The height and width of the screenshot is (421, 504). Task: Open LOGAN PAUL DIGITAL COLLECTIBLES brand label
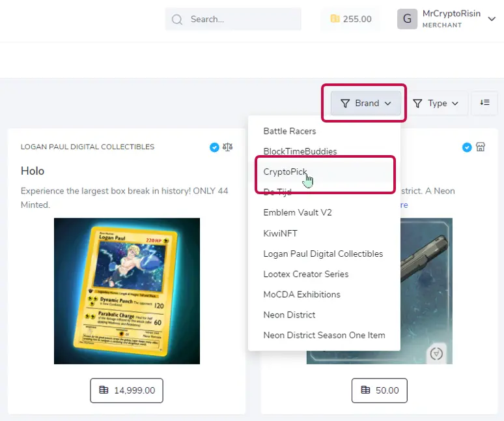click(87, 147)
